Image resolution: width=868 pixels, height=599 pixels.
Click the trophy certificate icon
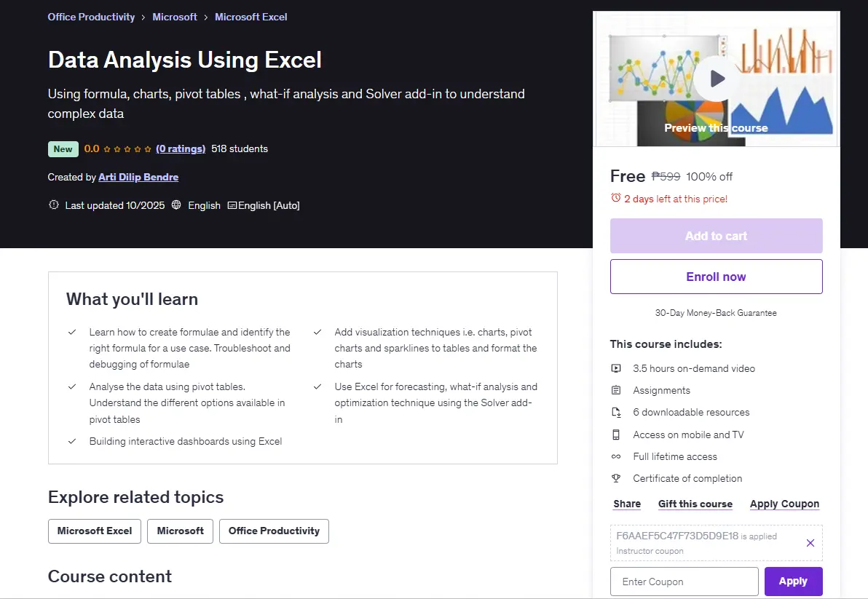[615, 478]
